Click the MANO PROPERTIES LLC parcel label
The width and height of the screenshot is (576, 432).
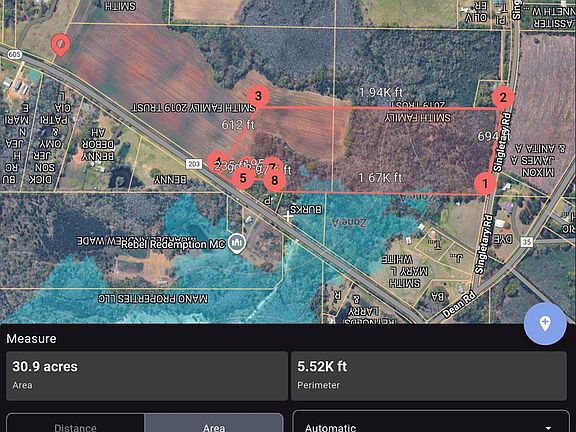tap(153, 299)
